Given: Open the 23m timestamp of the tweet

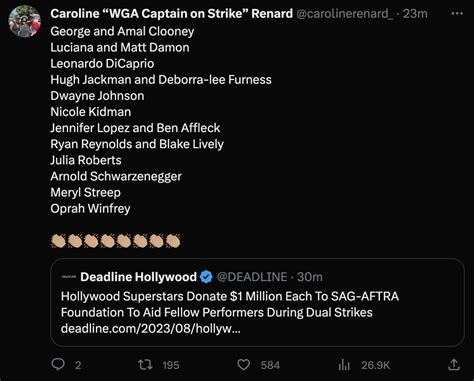Looking at the screenshot, I should (x=415, y=14).
